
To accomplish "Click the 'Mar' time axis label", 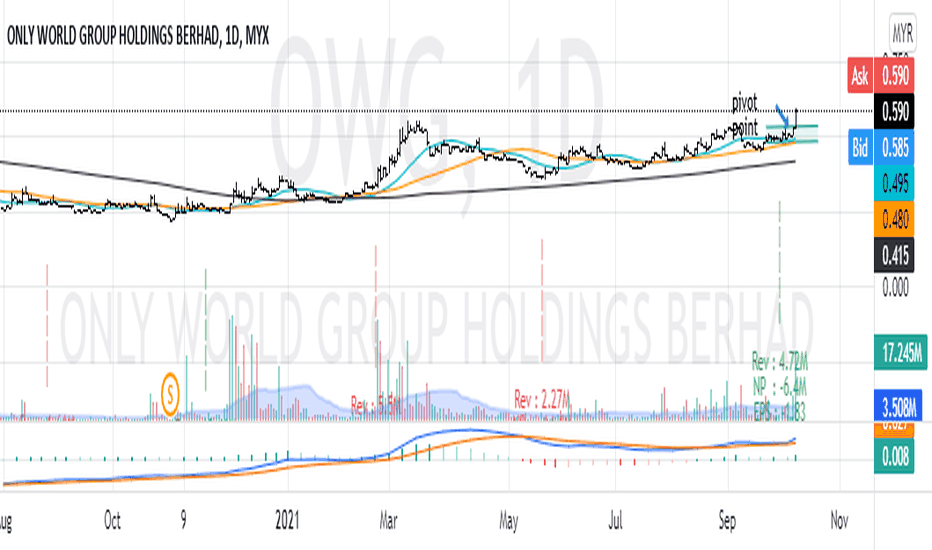I will [388, 521].
